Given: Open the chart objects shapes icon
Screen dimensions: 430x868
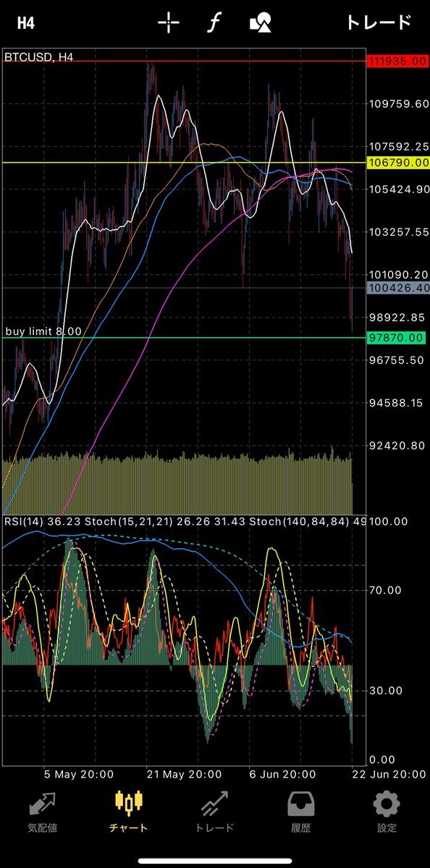Looking at the screenshot, I should (261, 22).
